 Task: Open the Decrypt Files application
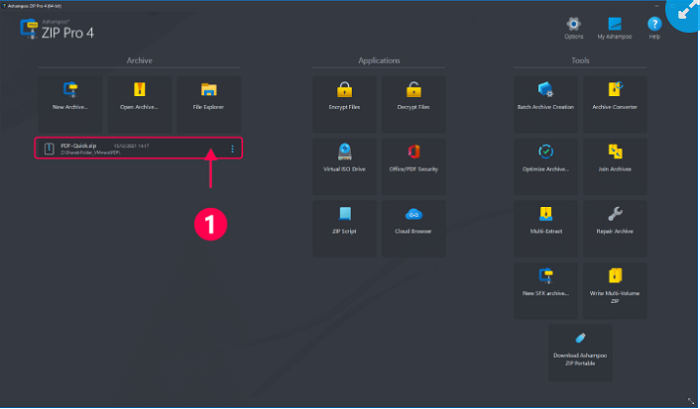[x=413, y=104]
